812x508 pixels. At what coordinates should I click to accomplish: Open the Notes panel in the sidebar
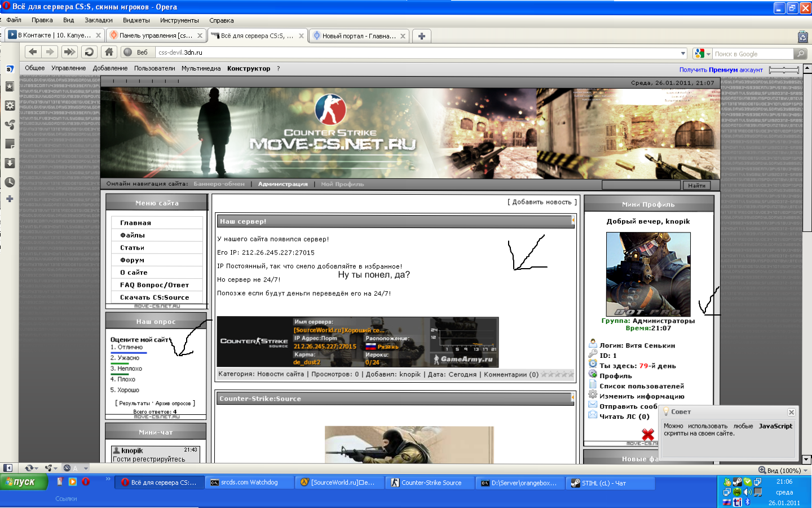click(10, 144)
